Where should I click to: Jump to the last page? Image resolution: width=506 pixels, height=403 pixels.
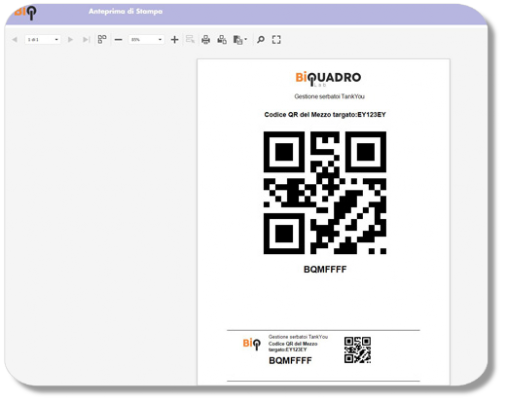(86, 40)
